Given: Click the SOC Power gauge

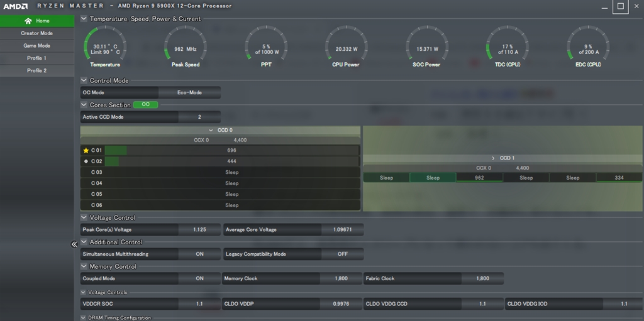Looking at the screenshot, I should pos(427,46).
